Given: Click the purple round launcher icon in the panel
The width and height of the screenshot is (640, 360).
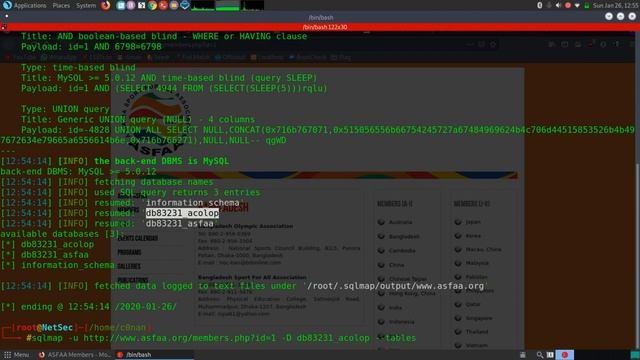Looking at the screenshot, I should pyautogui.click(x=131, y=5).
